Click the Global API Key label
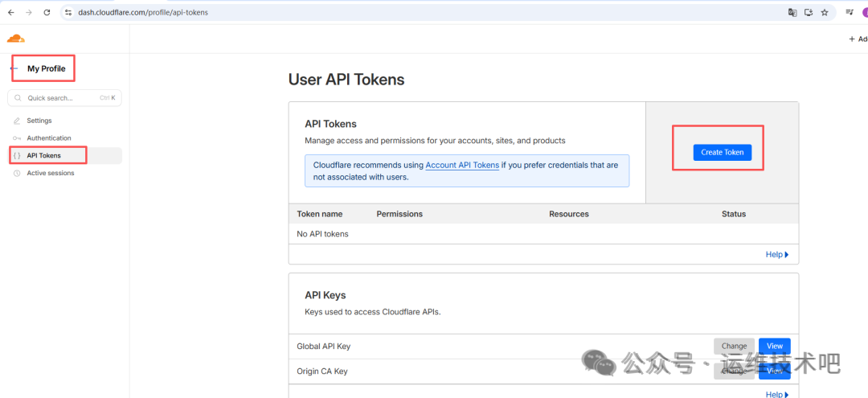The width and height of the screenshot is (868, 398). [x=324, y=346]
